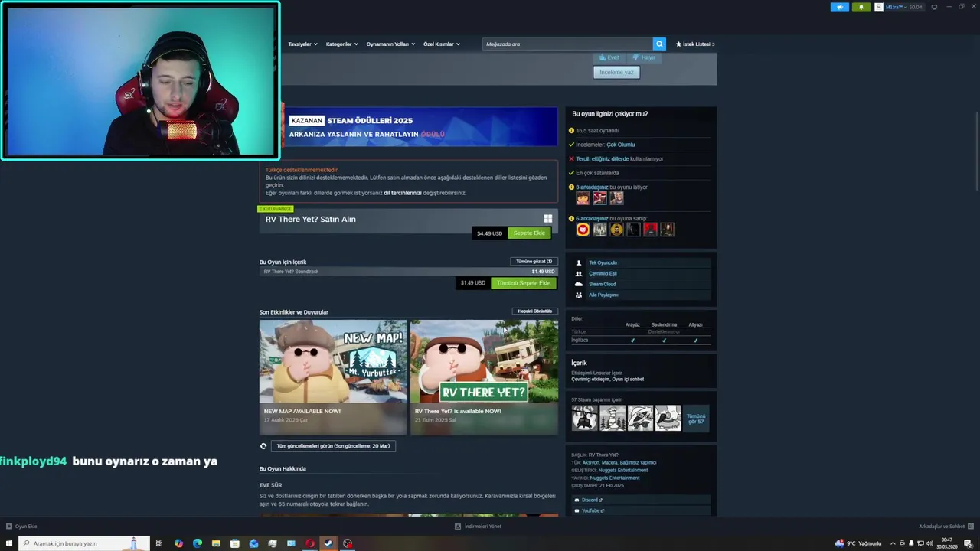
Task: Click Hepsini Görüntüle button
Action: pyautogui.click(x=535, y=311)
